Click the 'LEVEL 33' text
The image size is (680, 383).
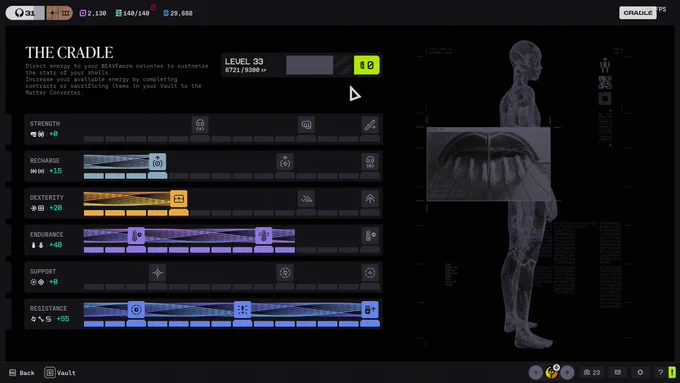coord(244,62)
